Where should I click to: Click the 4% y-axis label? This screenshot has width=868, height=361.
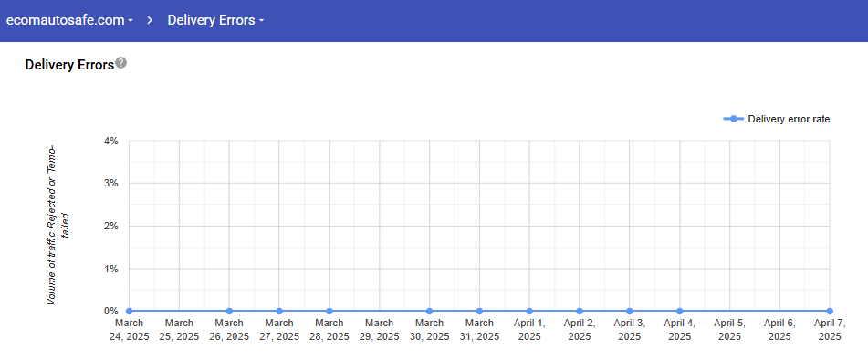110,141
